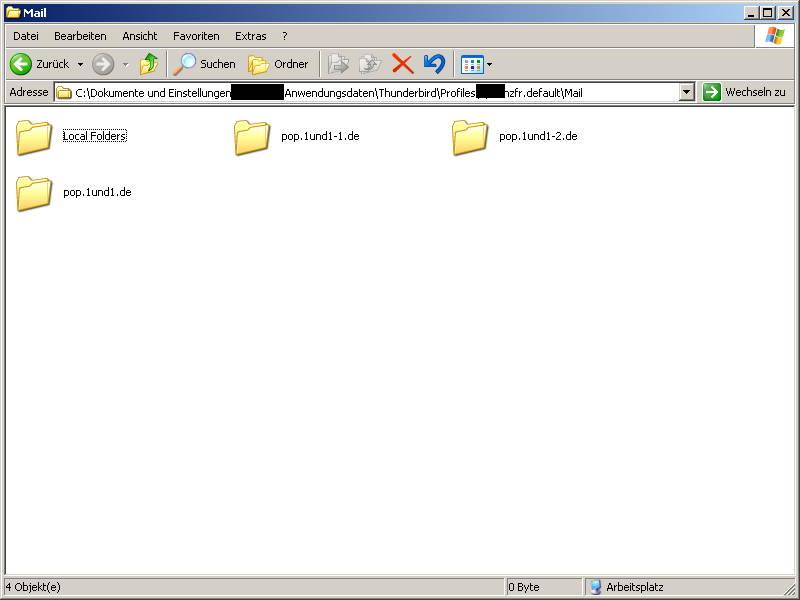Click the status bar grip corner
The image size is (800, 600).
coord(790,589)
